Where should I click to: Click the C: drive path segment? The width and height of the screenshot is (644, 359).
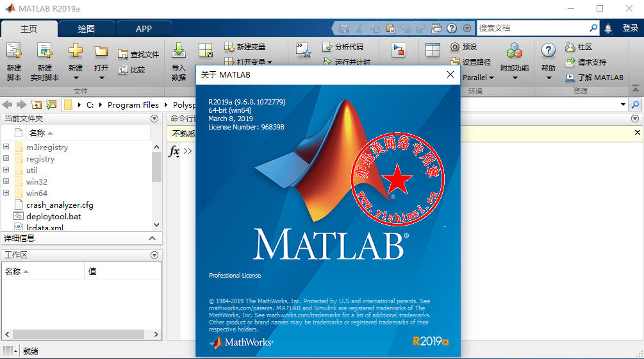[x=90, y=104]
